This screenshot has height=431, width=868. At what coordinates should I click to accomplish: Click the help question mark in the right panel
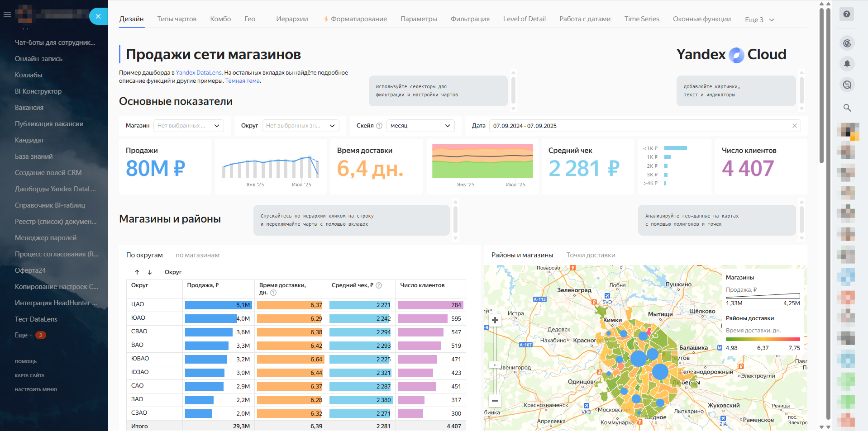[x=847, y=14]
